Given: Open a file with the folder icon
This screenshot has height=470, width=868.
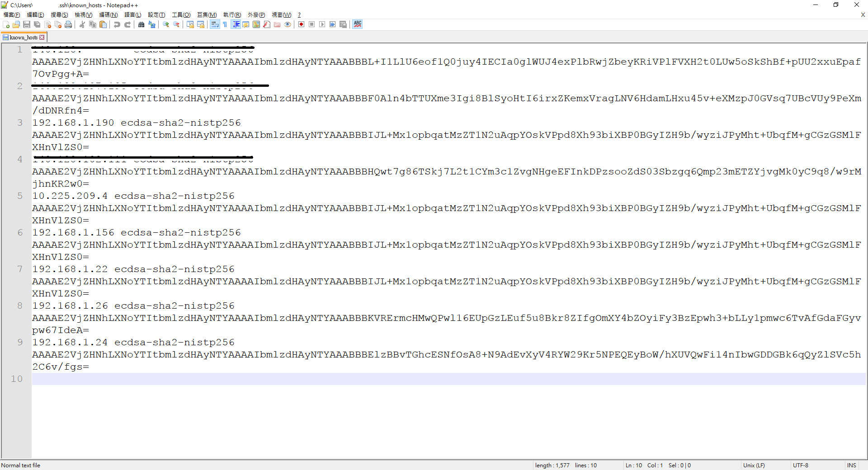Looking at the screenshot, I should [16, 24].
